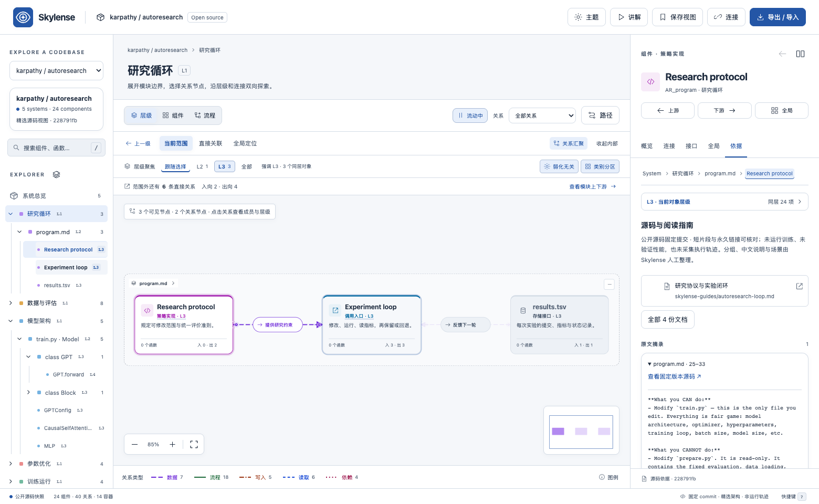Click the split panel layout icon
Viewport: 819px width, 504px height.
[x=800, y=54]
